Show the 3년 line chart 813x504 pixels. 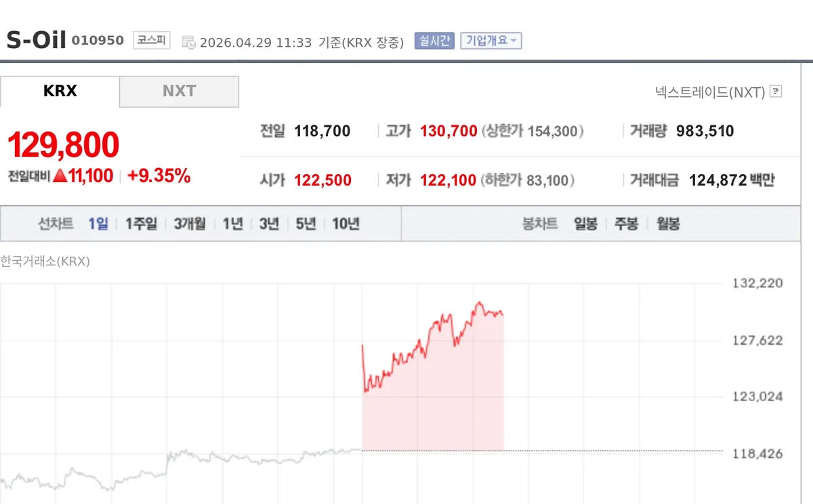(269, 224)
